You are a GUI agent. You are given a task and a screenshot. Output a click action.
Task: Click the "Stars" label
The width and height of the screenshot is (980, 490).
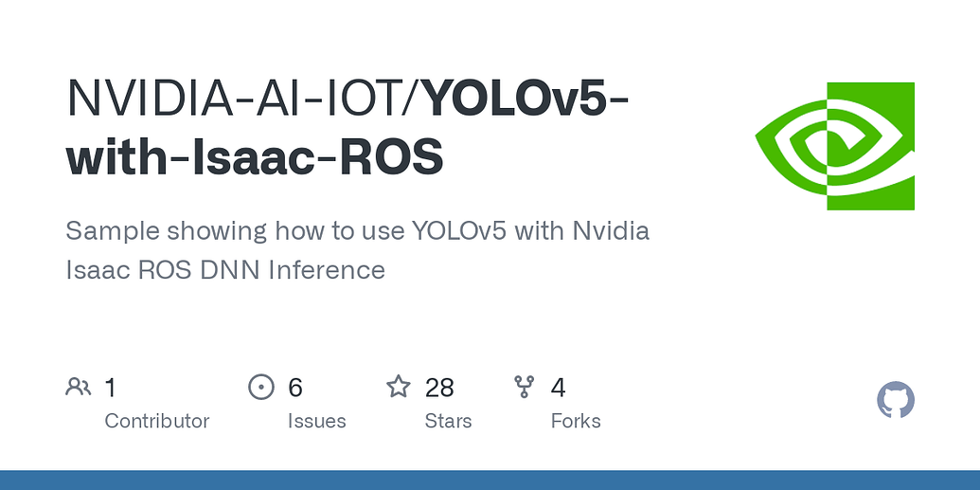click(448, 421)
